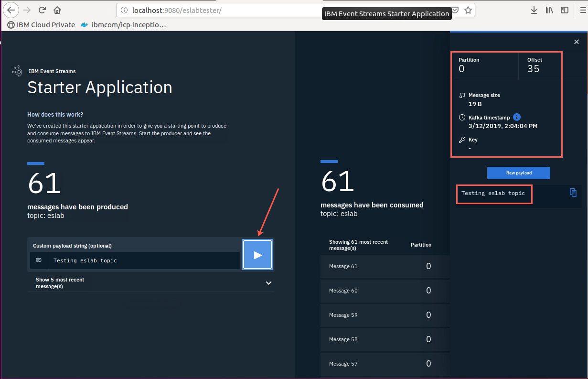Click the IBM Event Streams logo icon
The height and width of the screenshot is (379, 588).
[18, 71]
